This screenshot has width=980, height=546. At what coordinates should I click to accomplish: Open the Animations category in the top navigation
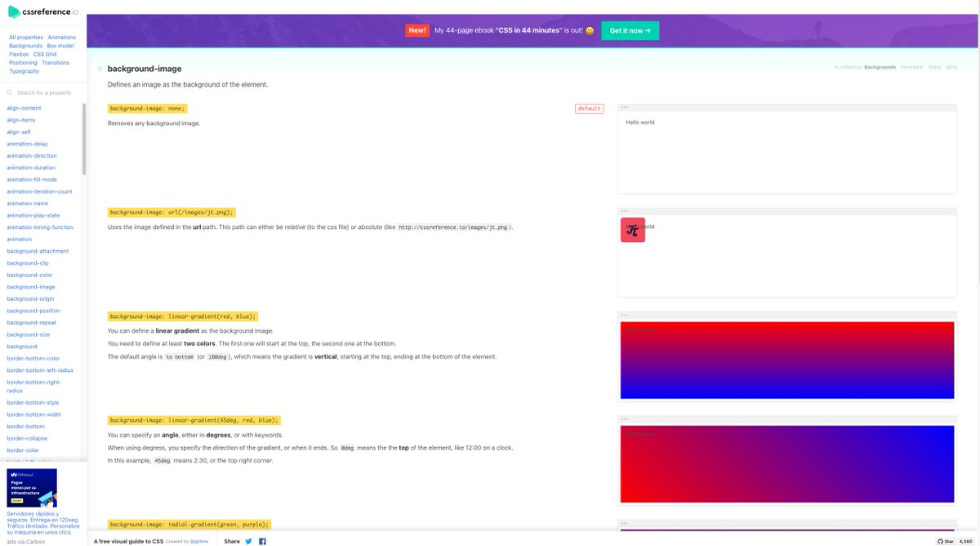tap(62, 37)
